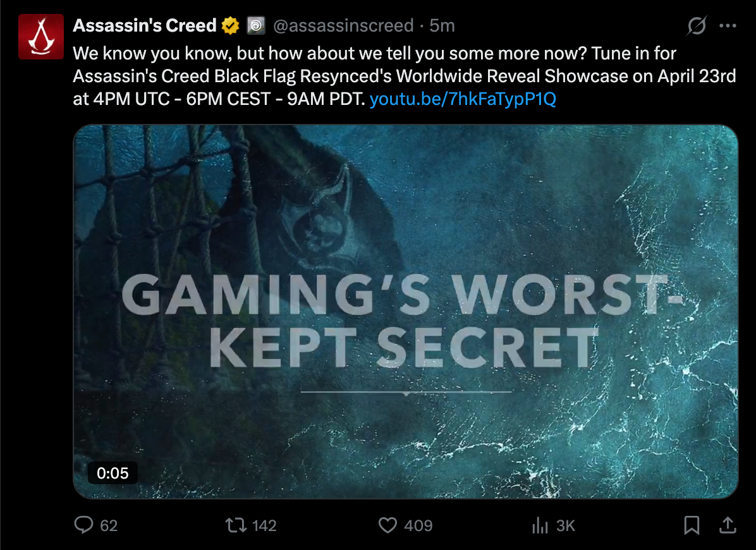
Task: Open the Assassin's Creed profile avatar
Action: (x=41, y=36)
